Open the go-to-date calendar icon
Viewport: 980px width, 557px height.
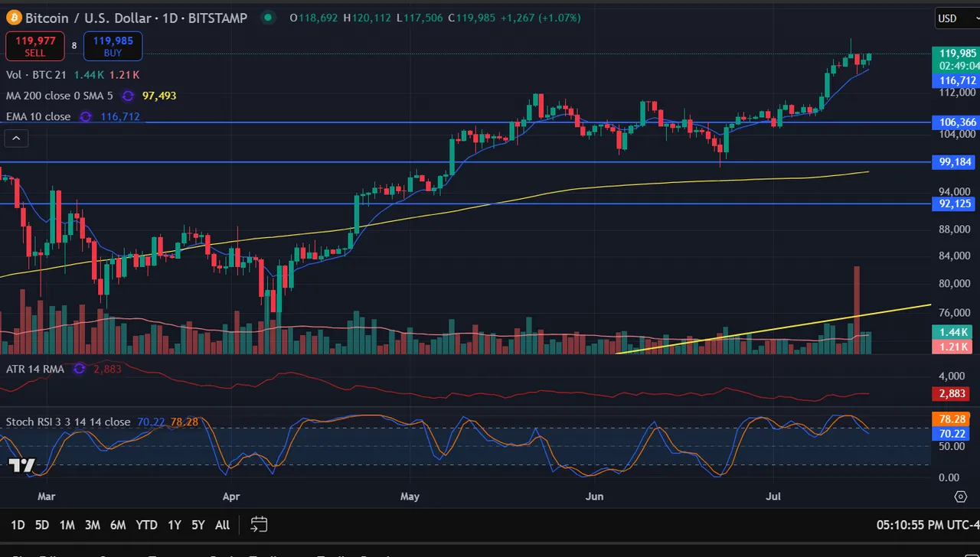(259, 525)
